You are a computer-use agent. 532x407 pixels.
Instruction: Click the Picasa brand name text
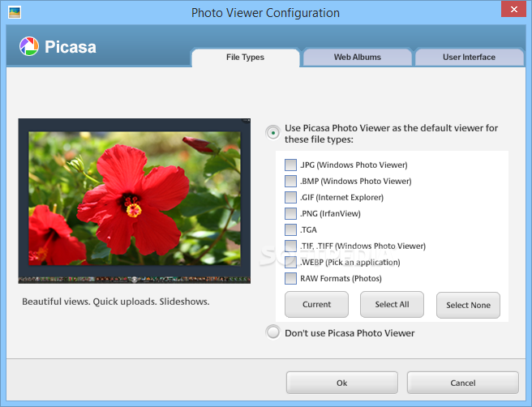click(x=71, y=47)
